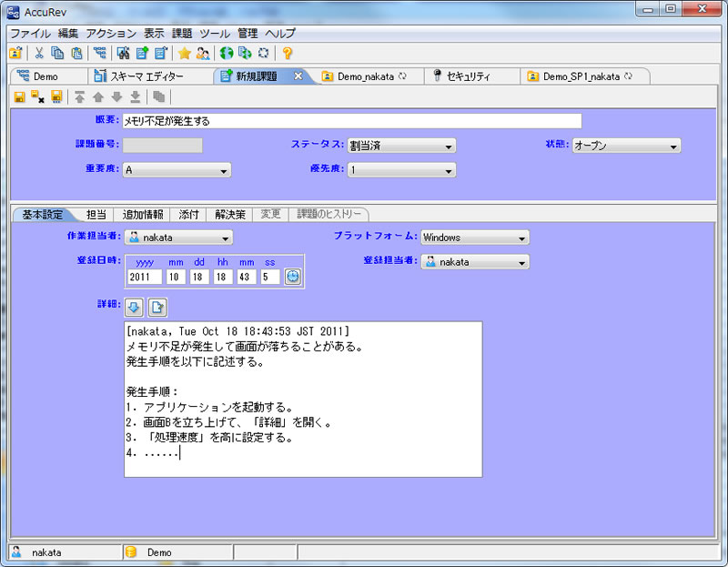Select the 担当 sub-tab
728x567 pixels.
click(96, 215)
